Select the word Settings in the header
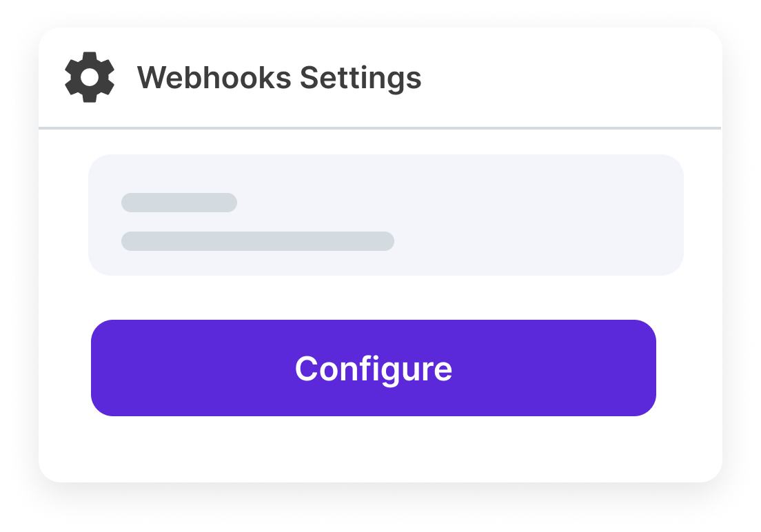Screen dimensions: 761x532 pos(361,78)
